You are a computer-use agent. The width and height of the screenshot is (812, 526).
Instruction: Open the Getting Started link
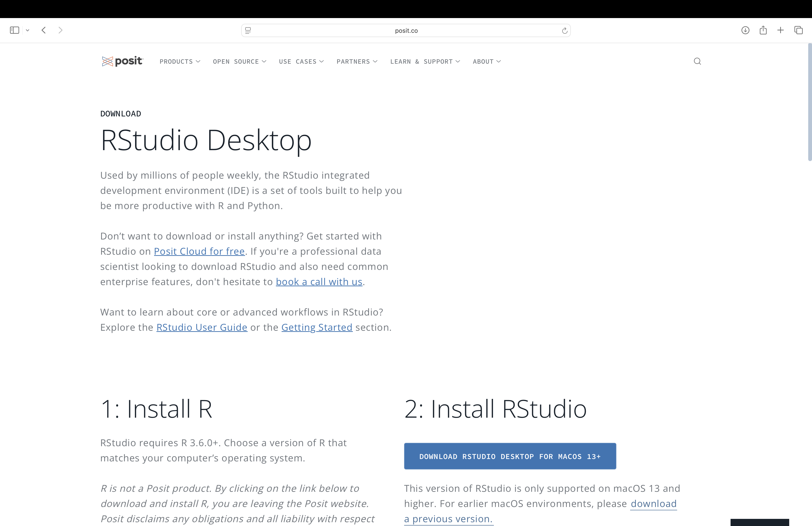[317, 327]
